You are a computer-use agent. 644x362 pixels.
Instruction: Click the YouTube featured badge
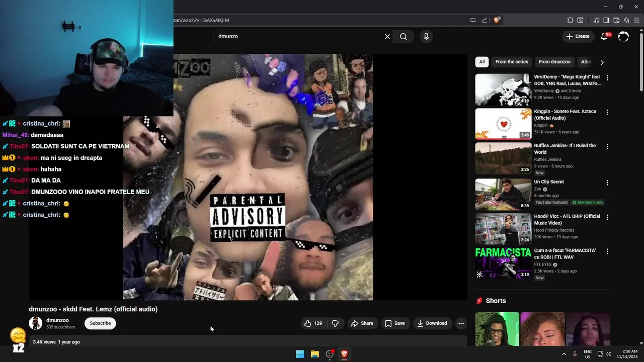pos(551,203)
